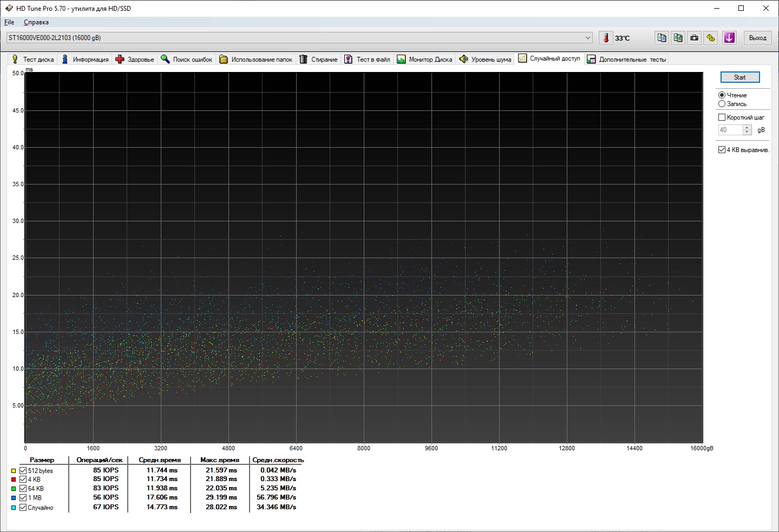The width and height of the screenshot is (779, 532).
Task: Open the Дополнительные тесты tab
Action: pyautogui.click(x=627, y=60)
